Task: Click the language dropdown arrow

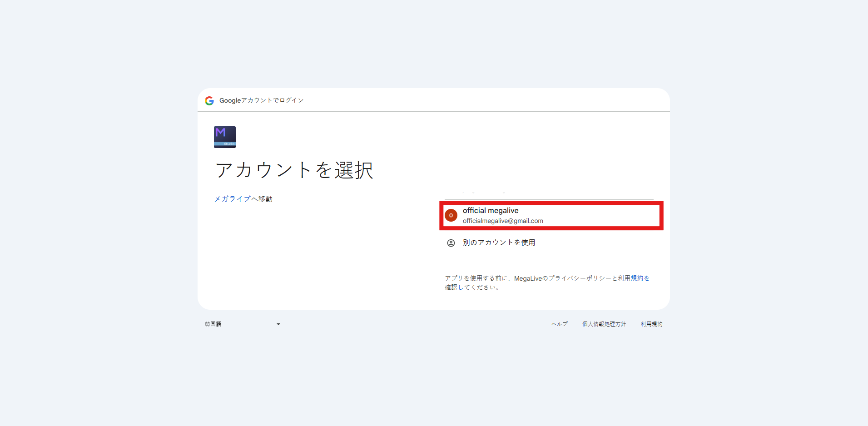Action: (278, 324)
